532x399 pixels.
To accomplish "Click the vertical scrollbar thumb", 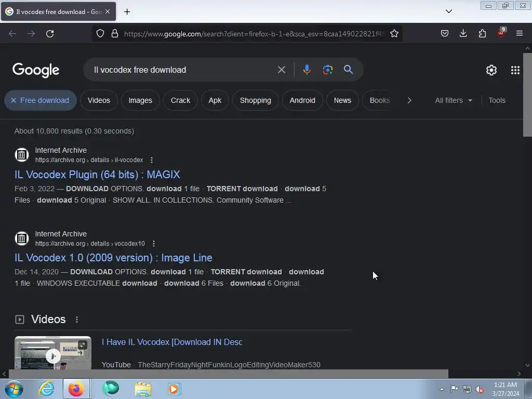I will coord(527,95).
